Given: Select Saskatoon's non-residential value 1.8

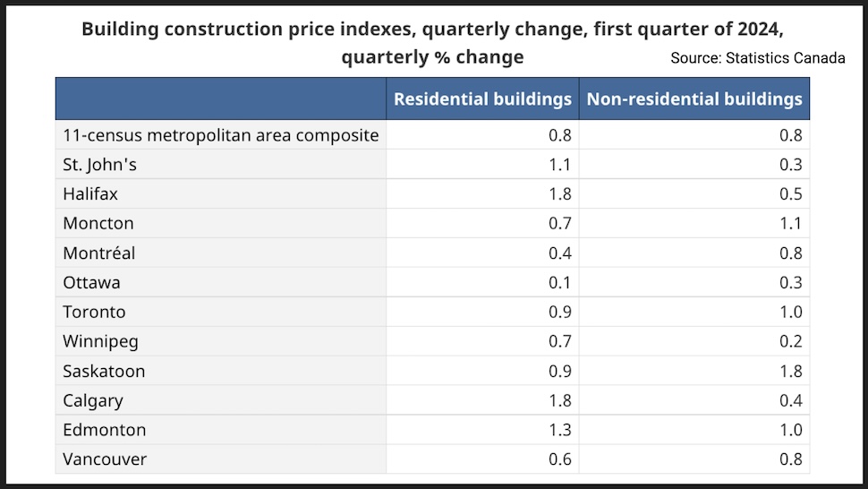Looking at the screenshot, I should click(791, 372).
